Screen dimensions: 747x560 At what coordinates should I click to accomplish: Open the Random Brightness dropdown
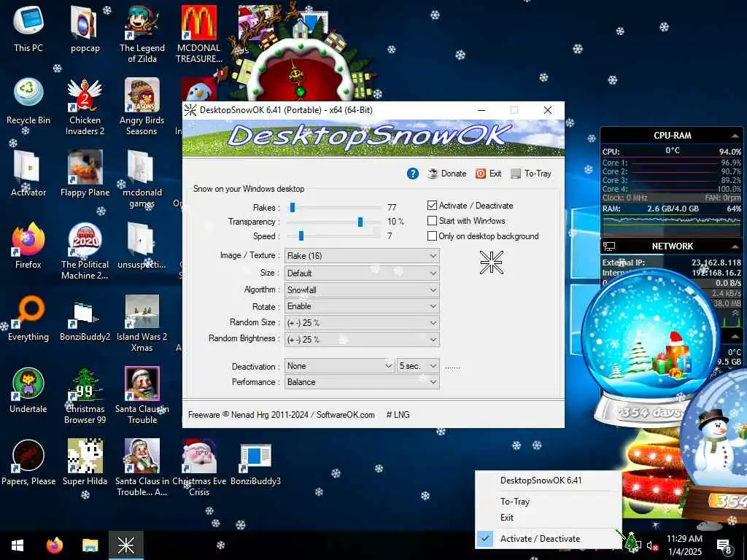[x=362, y=340]
